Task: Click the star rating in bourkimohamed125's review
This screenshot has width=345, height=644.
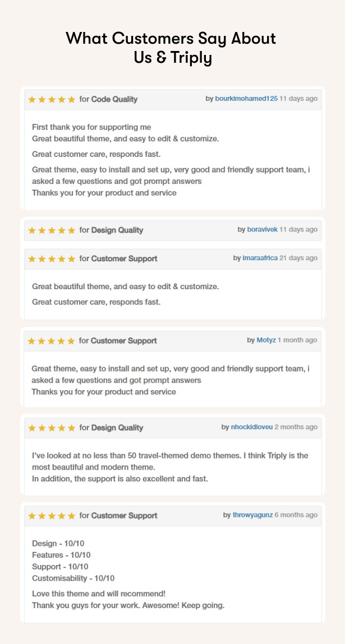Action: pos(52,99)
